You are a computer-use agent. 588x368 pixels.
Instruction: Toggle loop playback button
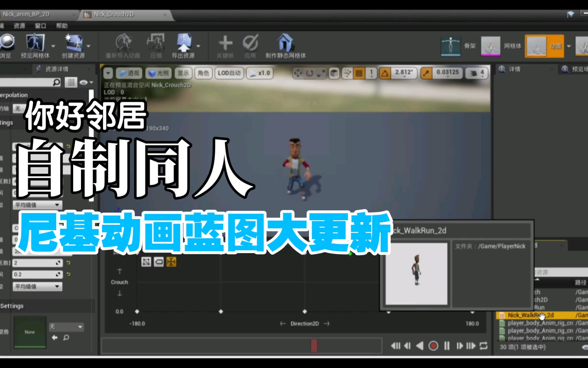(x=484, y=346)
